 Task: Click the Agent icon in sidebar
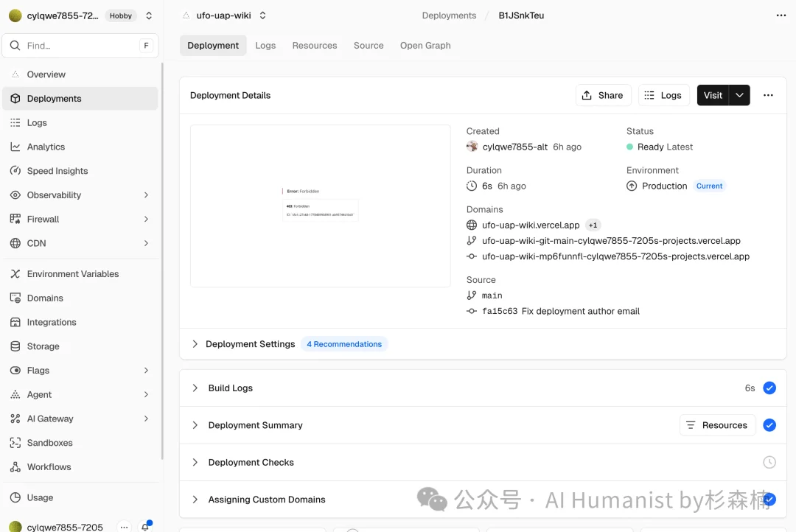pyautogui.click(x=15, y=394)
